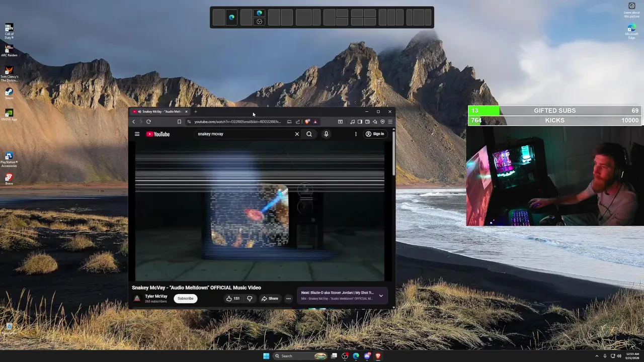
Task: Focus the YouTube search box
Action: [244, 134]
